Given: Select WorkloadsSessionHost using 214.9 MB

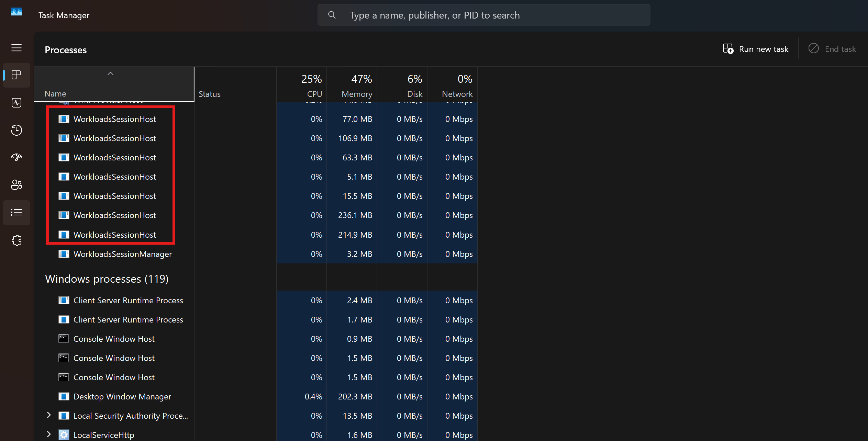Looking at the screenshot, I should [x=256, y=235].
